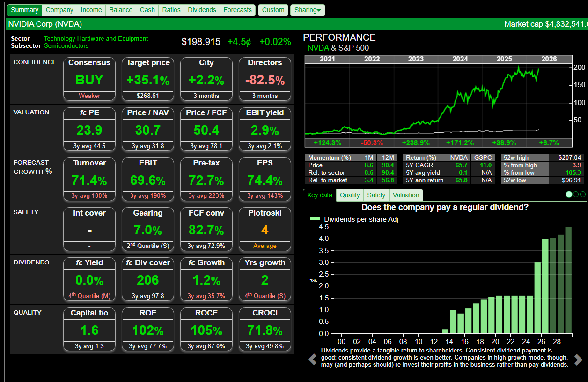Switch to the Ratios tab

(x=171, y=10)
